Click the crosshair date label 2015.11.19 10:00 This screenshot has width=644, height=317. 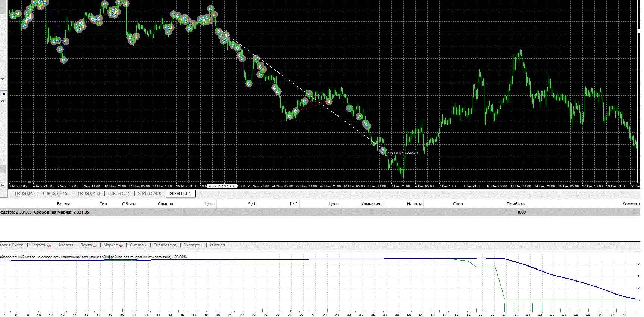(222, 186)
